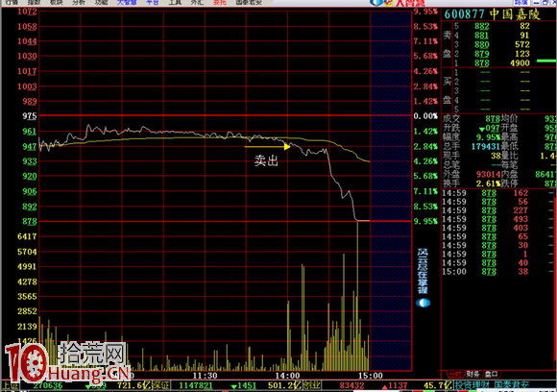Select the 14:59 trade row with volume 65
Image resolution: width=557 pixels, height=392 pixels.
(x=497, y=236)
